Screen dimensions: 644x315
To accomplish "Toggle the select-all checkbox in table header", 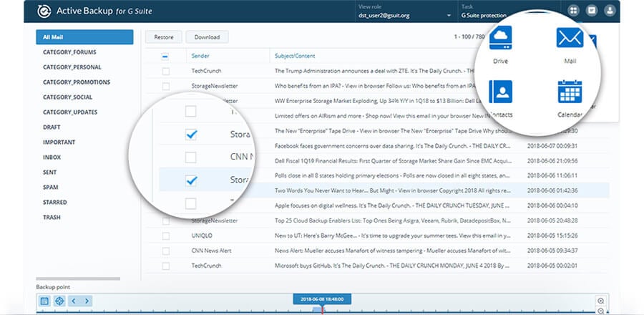I will tap(165, 57).
